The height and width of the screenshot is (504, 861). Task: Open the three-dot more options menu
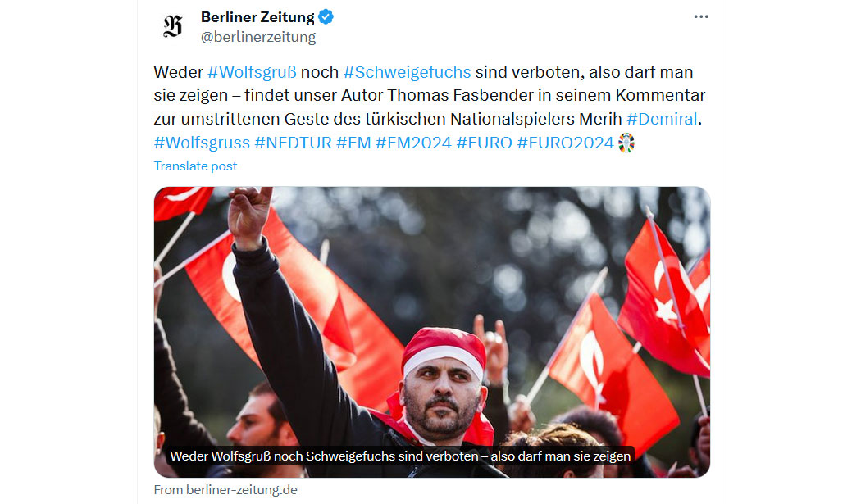[x=700, y=17]
